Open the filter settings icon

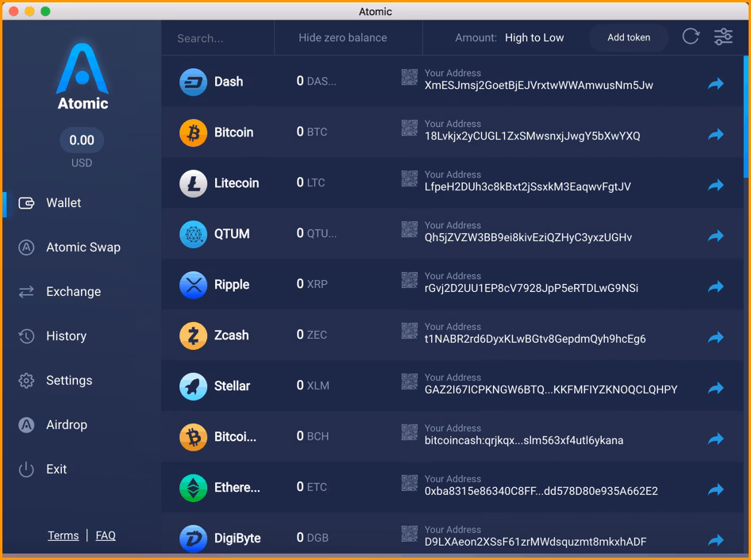pos(722,36)
